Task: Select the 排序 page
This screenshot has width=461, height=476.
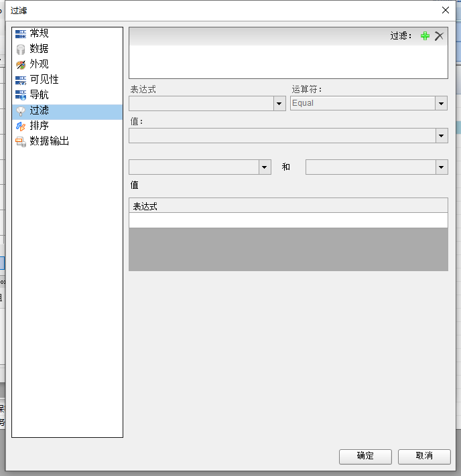Action: (x=67, y=126)
